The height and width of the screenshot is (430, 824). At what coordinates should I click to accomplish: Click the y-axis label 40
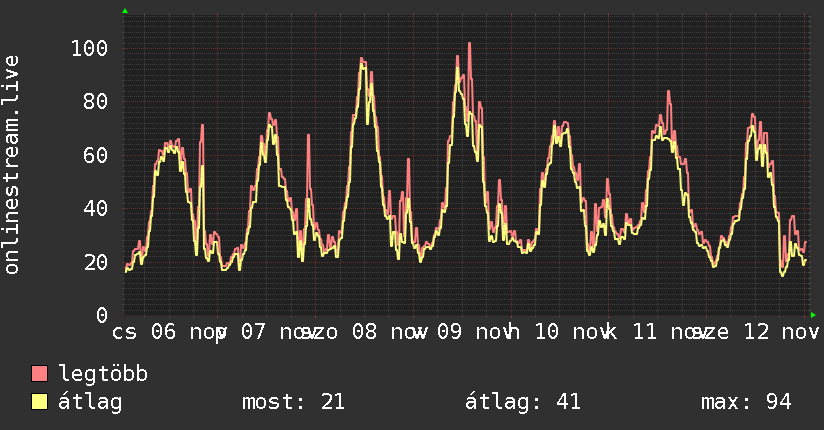point(96,209)
